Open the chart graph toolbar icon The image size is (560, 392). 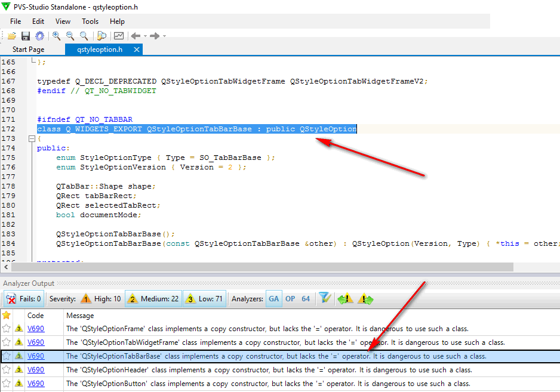[119, 36]
